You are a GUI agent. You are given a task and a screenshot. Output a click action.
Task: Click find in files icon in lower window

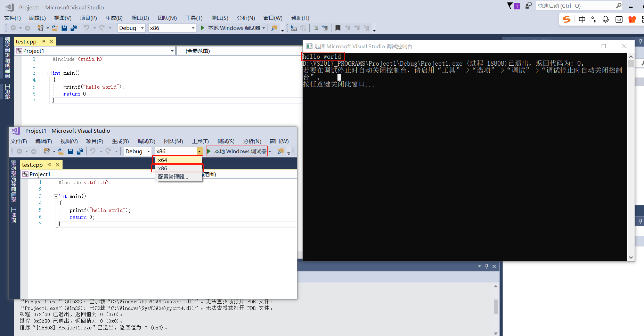click(280, 151)
